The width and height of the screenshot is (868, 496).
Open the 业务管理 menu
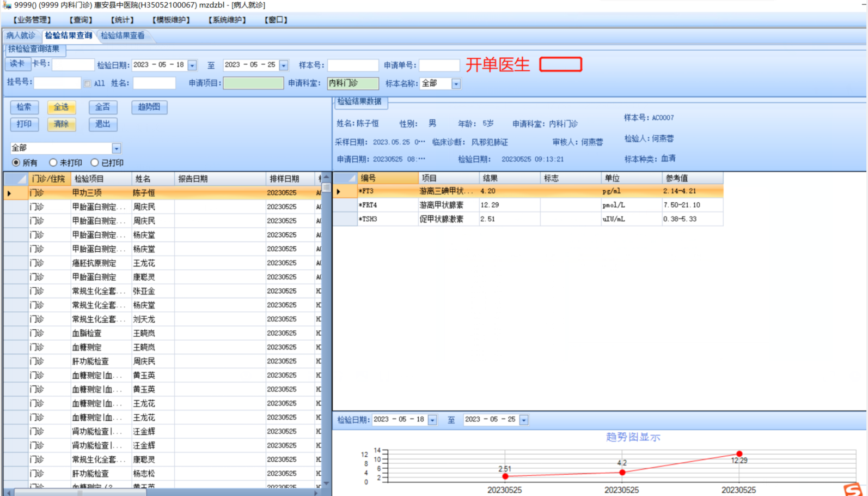[32, 20]
